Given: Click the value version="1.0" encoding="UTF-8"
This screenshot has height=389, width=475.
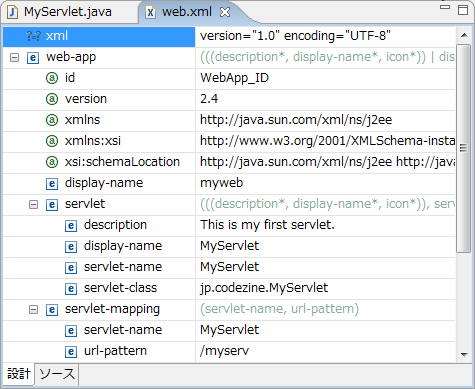Looking at the screenshot, I should point(295,36).
